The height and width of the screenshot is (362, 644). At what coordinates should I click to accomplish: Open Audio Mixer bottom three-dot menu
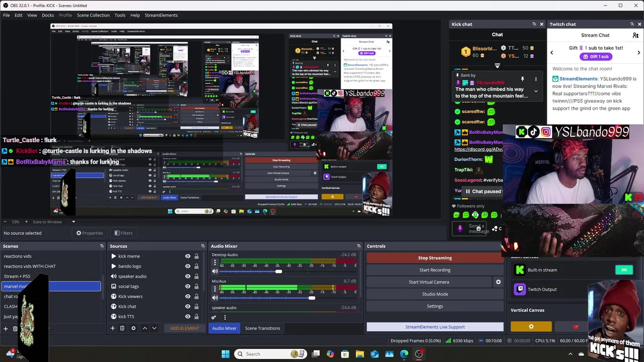pyautogui.click(x=225, y=317)
